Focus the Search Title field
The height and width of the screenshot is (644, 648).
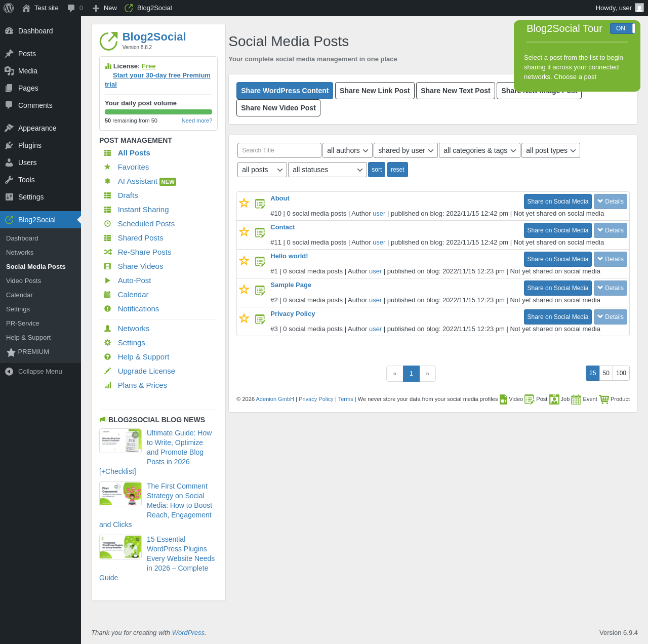tap(279, 150)
